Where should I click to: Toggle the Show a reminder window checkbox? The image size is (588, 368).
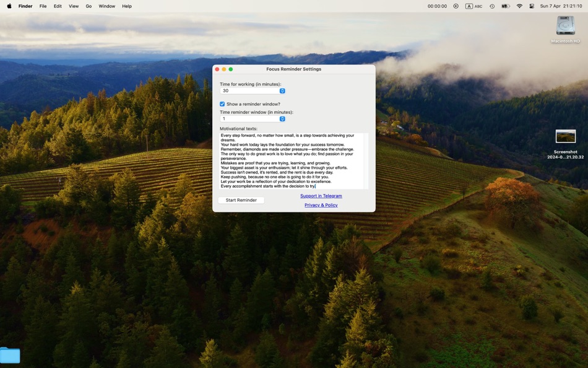222,103
